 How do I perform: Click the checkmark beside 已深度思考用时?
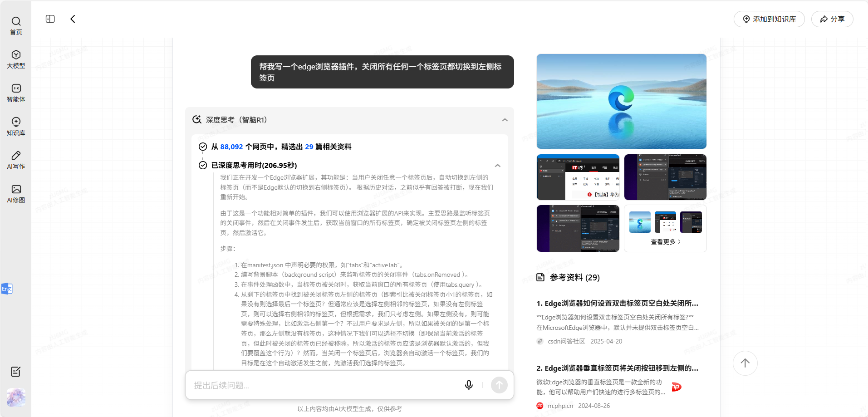point(203,165)
